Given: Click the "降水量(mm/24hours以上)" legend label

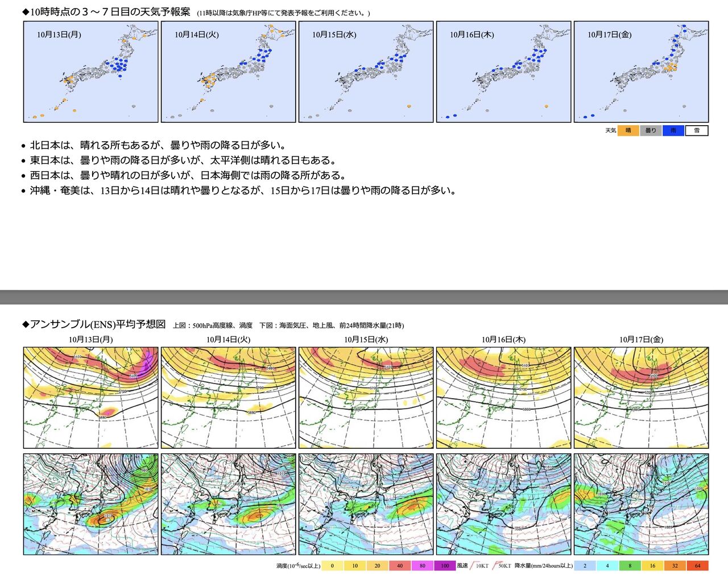Looking at the screenshot, I should 543,566.
